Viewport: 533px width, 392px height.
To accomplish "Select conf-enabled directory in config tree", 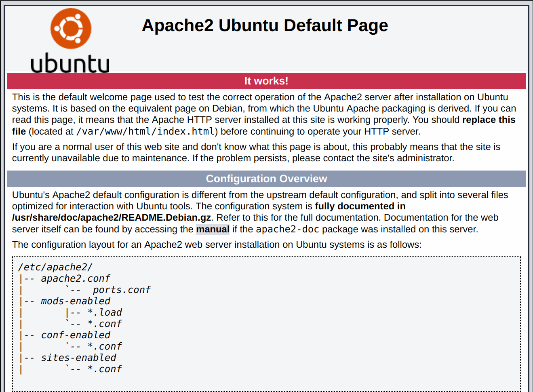I will [x=75, y=335].
